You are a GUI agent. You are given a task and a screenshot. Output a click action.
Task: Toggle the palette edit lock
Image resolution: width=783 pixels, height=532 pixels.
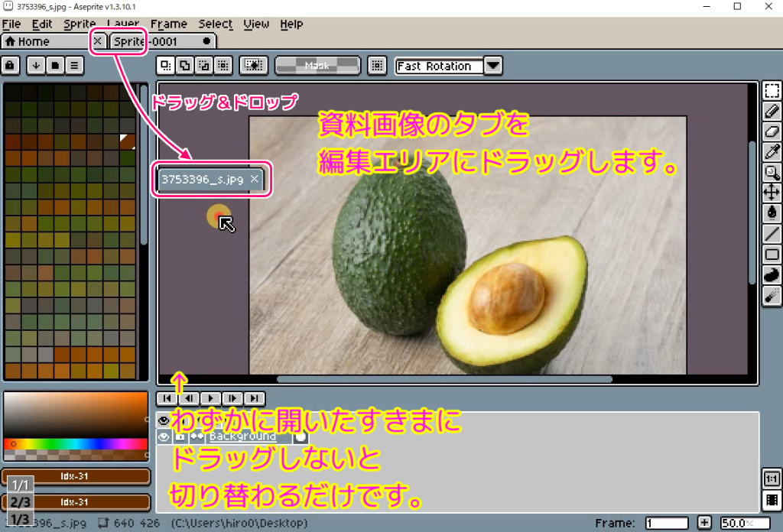click(x=9, y=66)
